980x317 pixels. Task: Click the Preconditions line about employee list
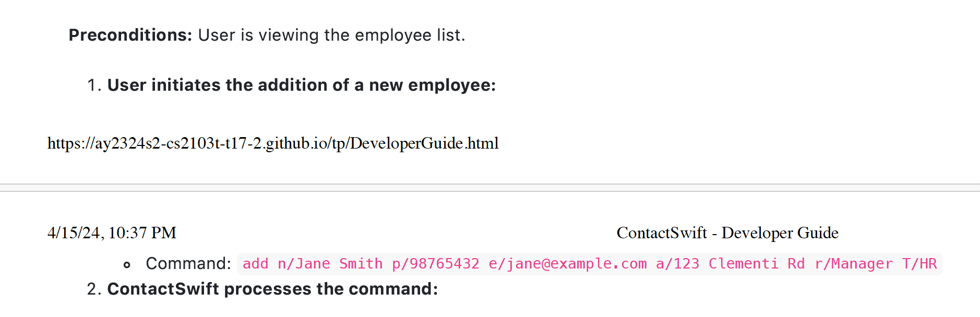(x=267, y=35)
